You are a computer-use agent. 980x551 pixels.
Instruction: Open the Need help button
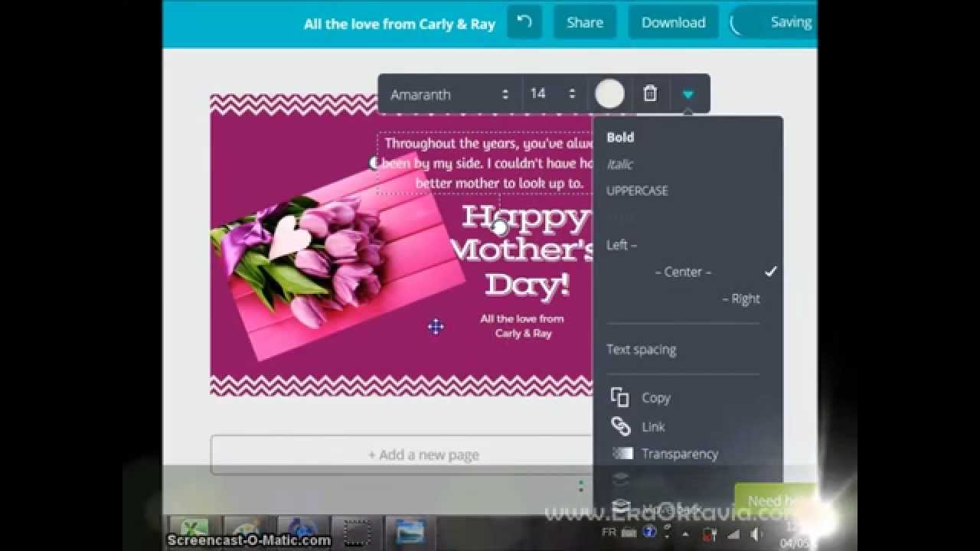pyautogui.click(x=775, y=500)
